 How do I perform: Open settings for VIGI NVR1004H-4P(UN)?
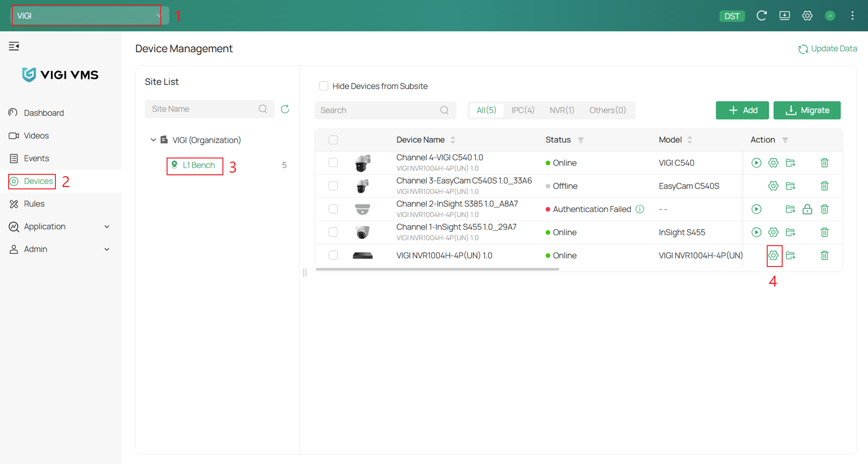[773, 255]
